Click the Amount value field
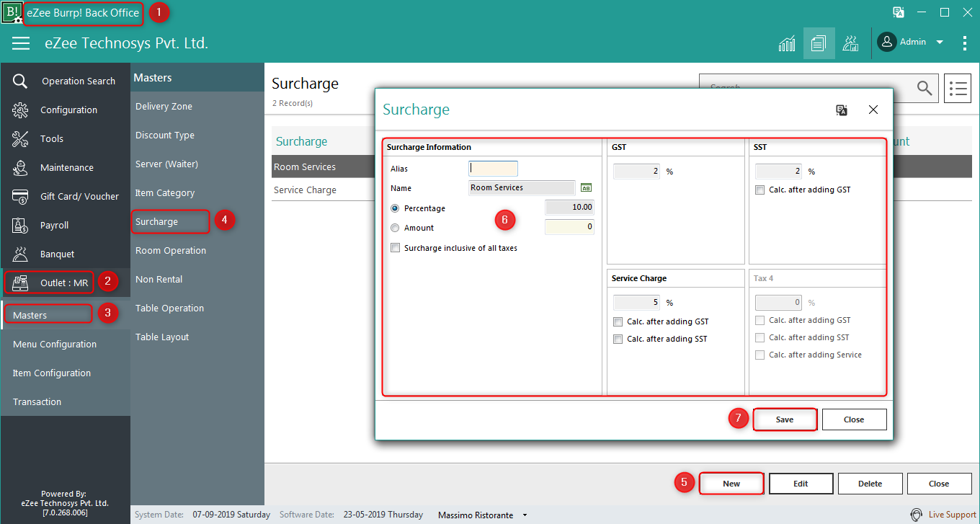 click(x=569, y=227)
